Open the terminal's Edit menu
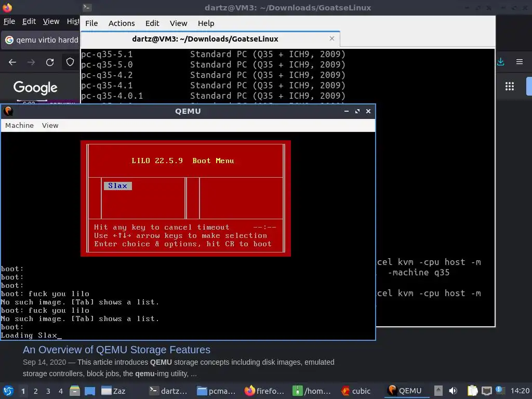532x399 pixels. click(x=152, y=23)
